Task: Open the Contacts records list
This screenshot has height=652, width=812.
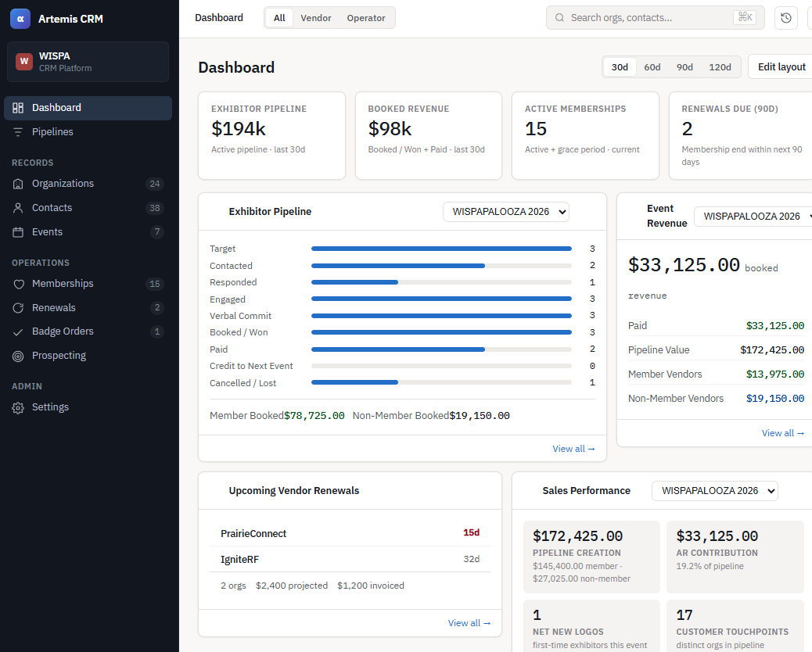Action: coord(88,208)
